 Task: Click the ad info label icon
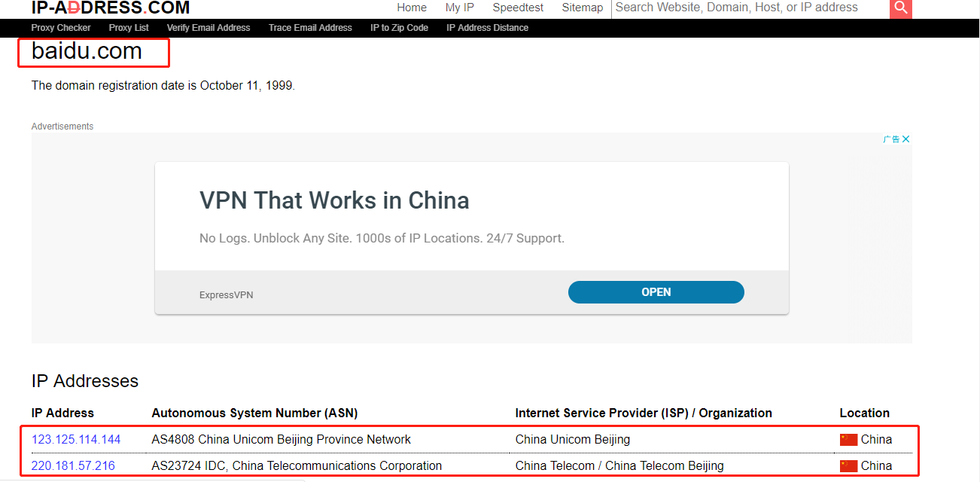click(x=892, y=139)
